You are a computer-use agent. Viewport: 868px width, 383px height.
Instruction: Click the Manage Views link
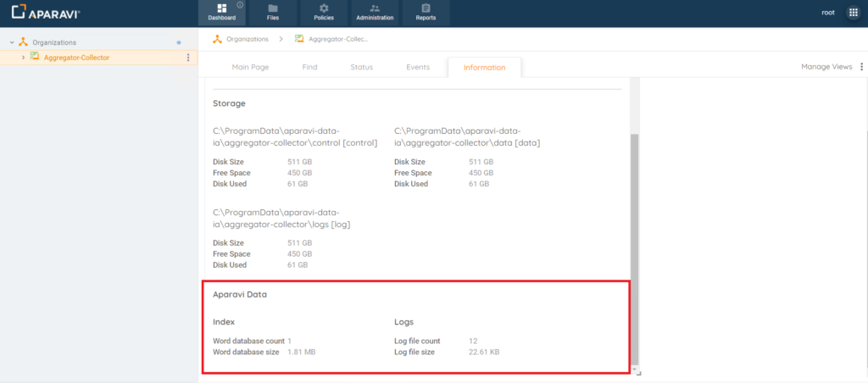pos(826,67)
